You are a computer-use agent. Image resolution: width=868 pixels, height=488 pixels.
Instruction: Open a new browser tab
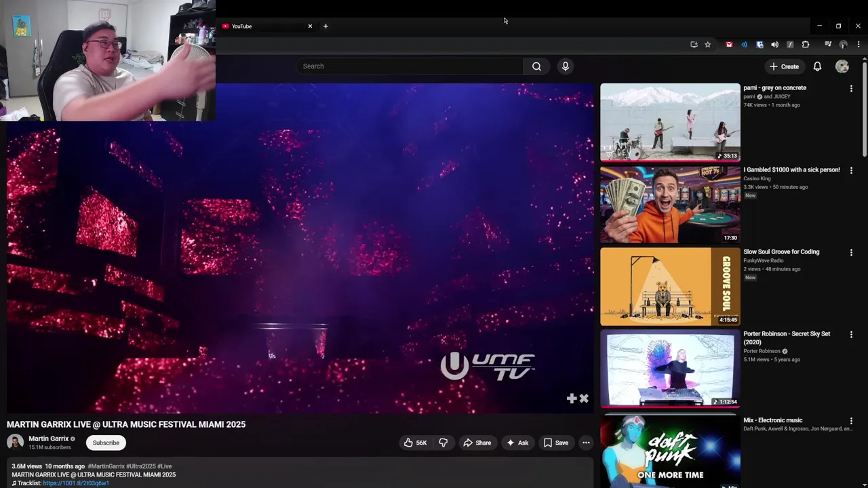point(325,26)
